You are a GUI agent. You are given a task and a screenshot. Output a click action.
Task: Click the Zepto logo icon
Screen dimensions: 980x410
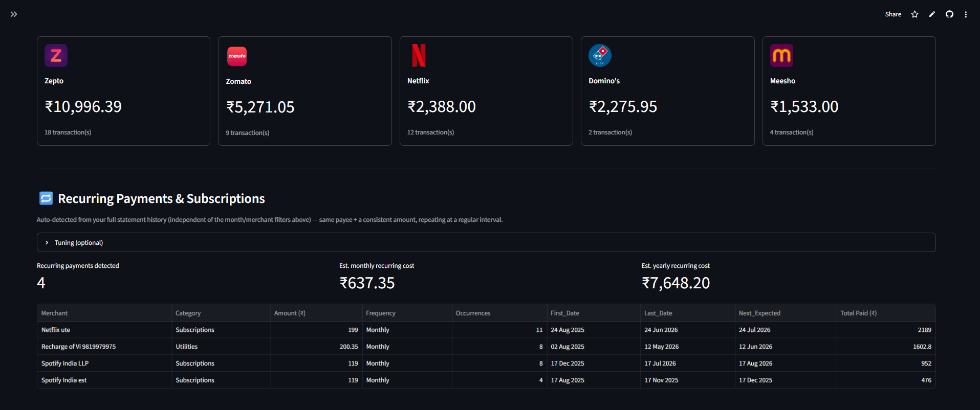click(56, 55)
